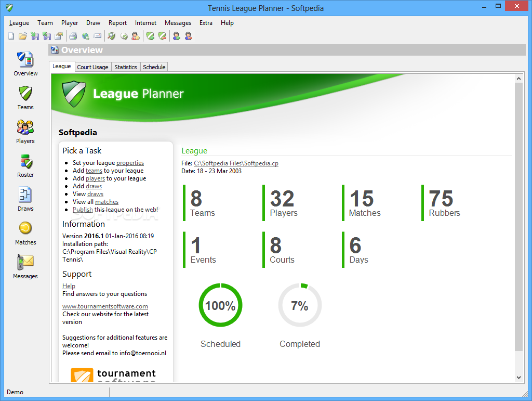Open an existing league file

click(23, 36)
